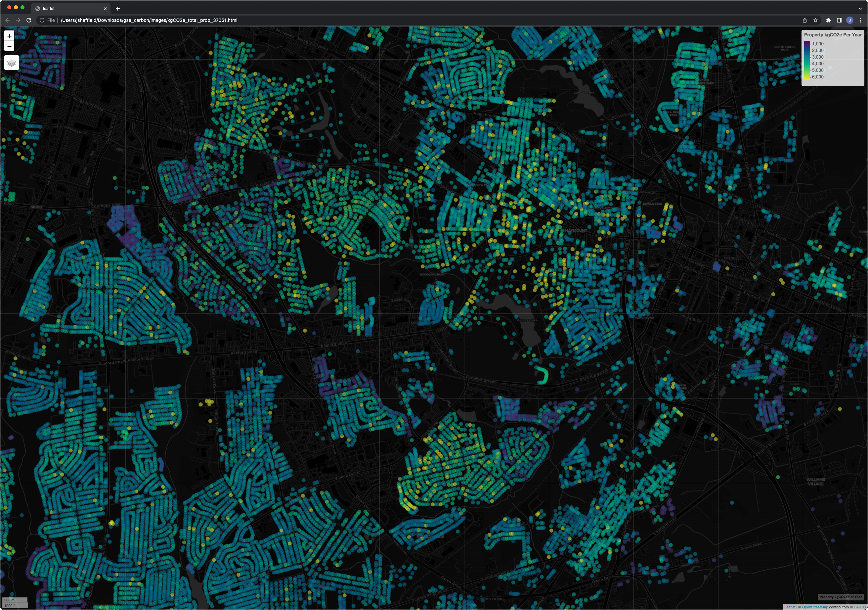The image size is (868, 610).
Task: Zoom in on the Leaflet map
Action: point(10,36)
